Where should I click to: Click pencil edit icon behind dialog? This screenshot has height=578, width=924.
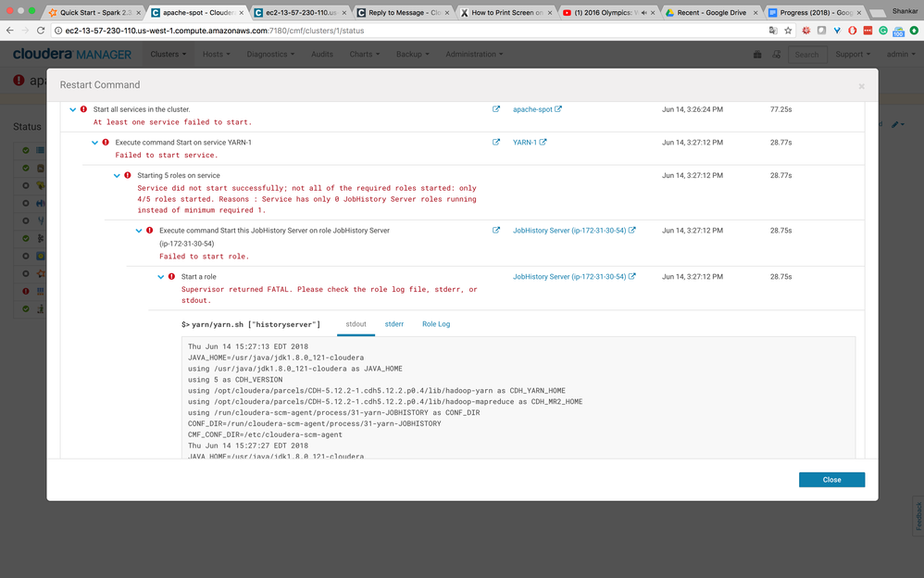(x=895, y=124)
